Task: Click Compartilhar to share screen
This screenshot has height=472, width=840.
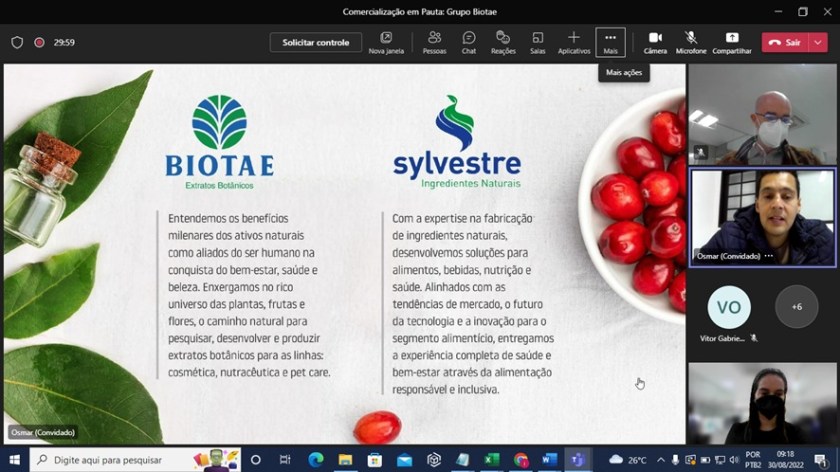Action: (x=732, y=42)
